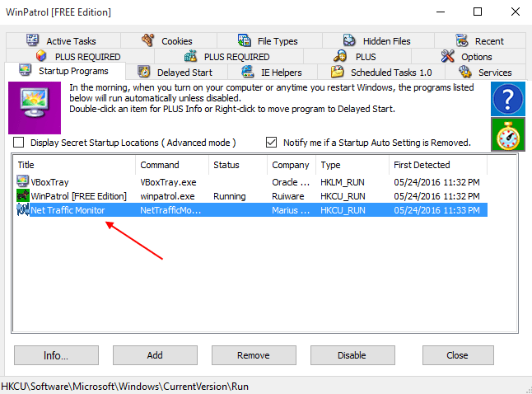Click the colorful cube PLUS REQUIRED icon
The image size is (532, 394).
point(41,56)
